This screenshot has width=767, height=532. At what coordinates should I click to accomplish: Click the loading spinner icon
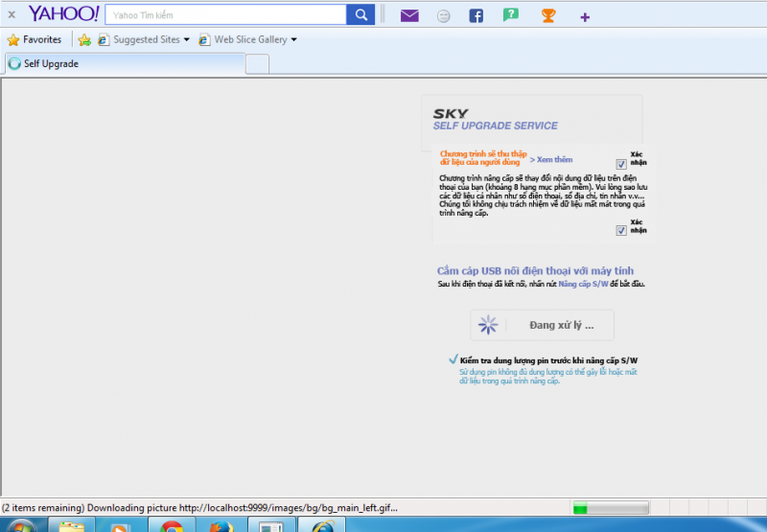488,325
